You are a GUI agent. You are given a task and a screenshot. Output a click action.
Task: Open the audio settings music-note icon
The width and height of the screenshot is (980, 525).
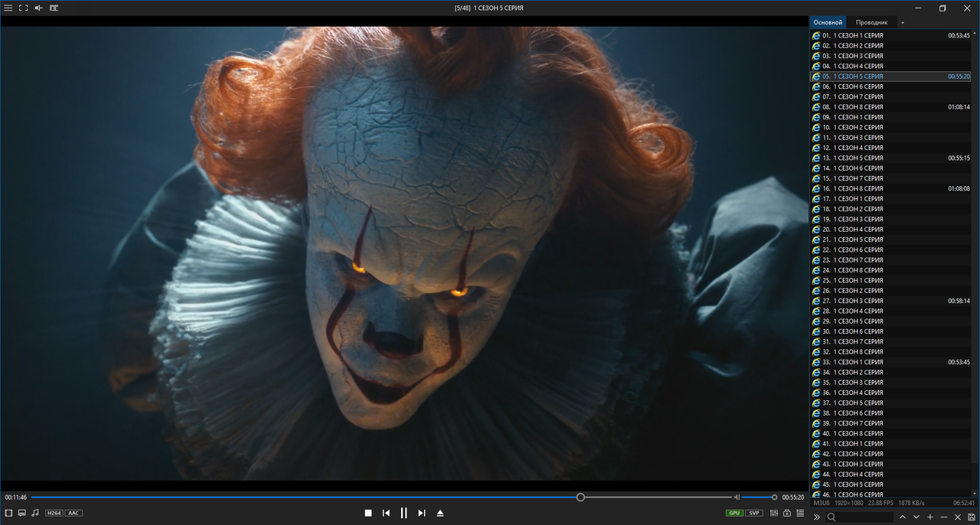pos(35,513)
